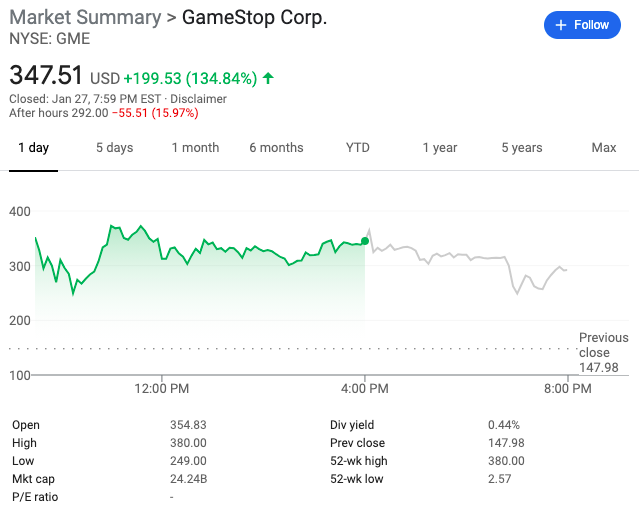Click the Previous close 147.98 label
Screen dimensions: 639x511
click(x=604, y=352)
